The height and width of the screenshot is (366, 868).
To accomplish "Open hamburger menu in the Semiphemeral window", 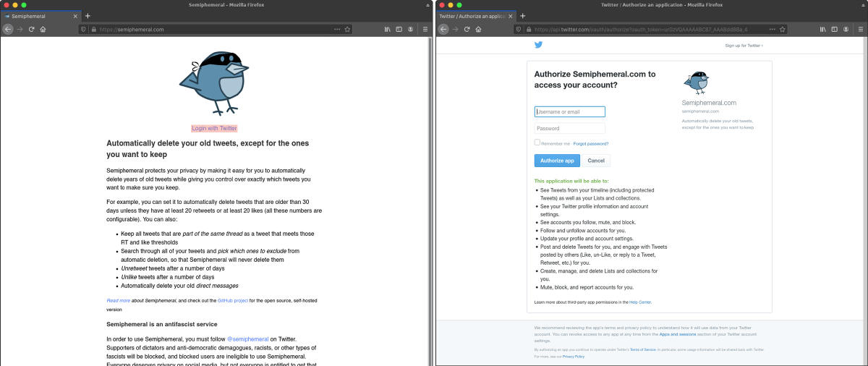I will point(425,29).
